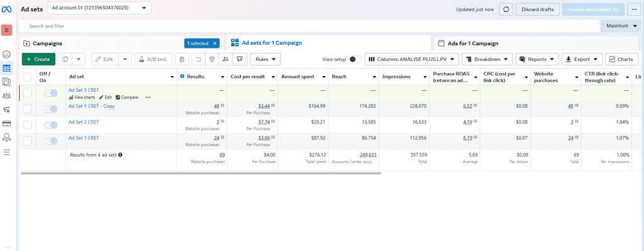Expand the Columns: ANALISE PLUS LPV dropdown

pyautogui.click(x=411, y=59)
